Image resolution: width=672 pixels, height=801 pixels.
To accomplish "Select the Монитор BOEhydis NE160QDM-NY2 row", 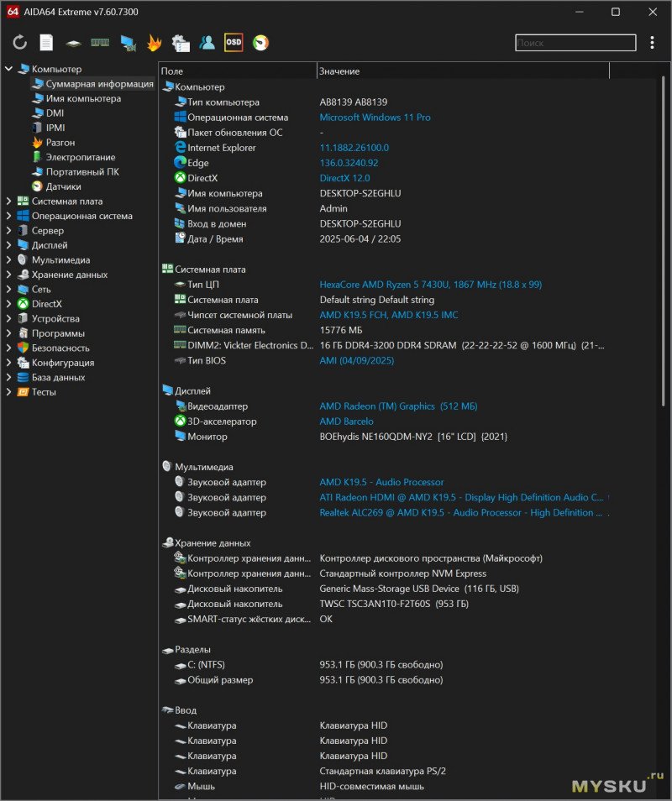I will pyautogui.click(x=385, y=437).
